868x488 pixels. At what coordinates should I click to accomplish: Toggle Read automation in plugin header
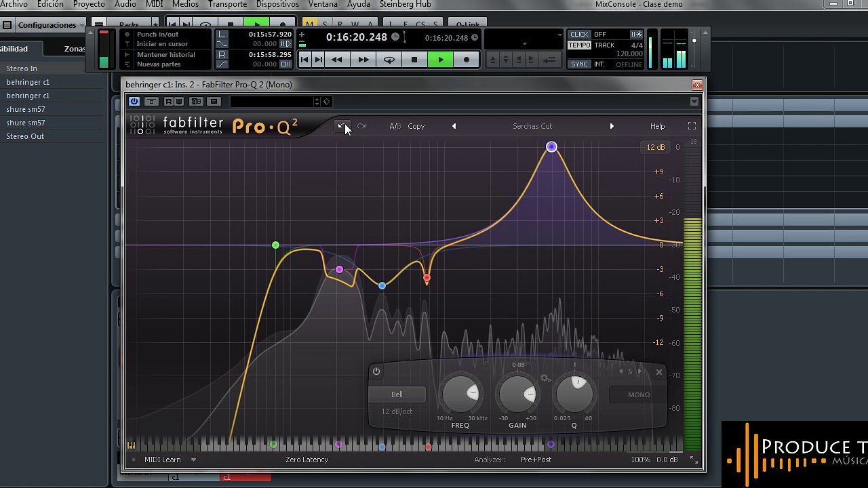[169, 102]
